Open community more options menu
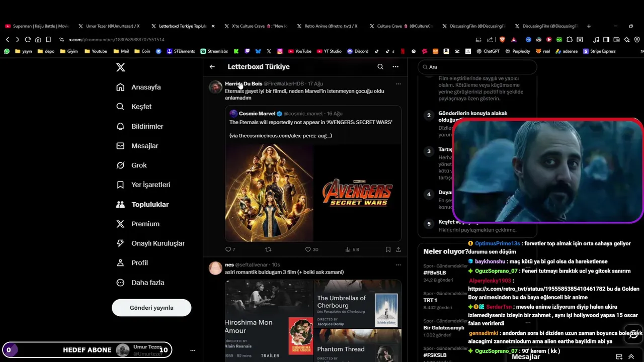 [x=395, y=66]
